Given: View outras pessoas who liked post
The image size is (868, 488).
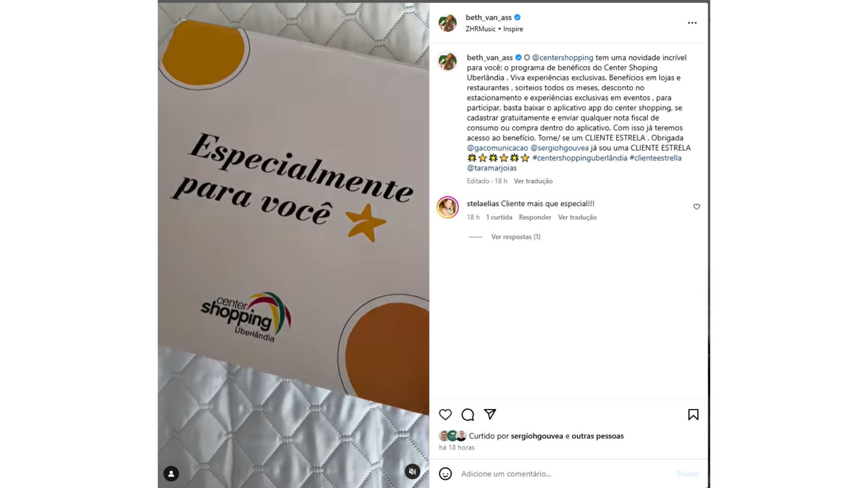Looking at the screenshot, I should coord(597,436).
